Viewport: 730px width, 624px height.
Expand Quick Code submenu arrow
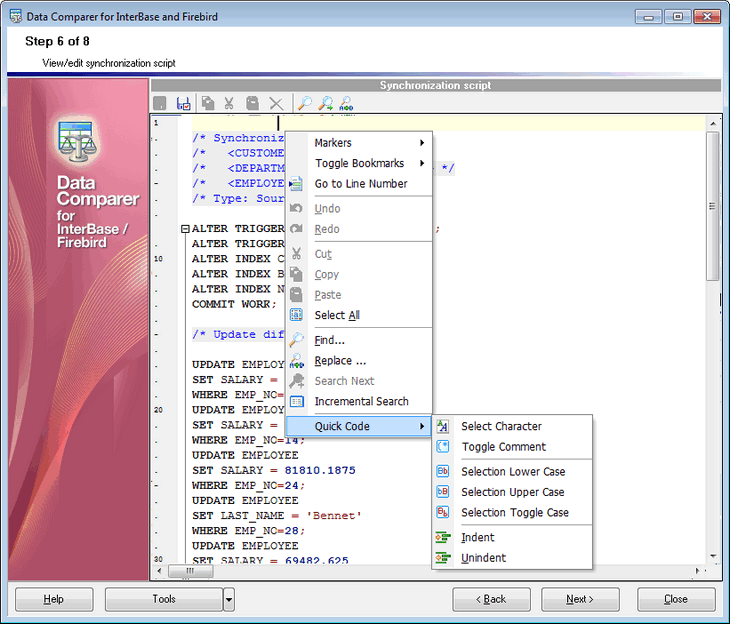click(422, 426)
